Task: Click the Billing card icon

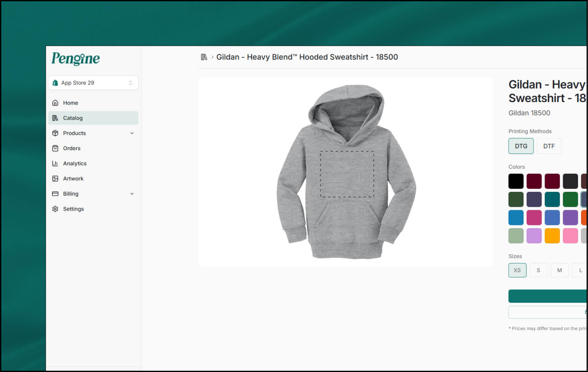Action: [x=56, y=194]
